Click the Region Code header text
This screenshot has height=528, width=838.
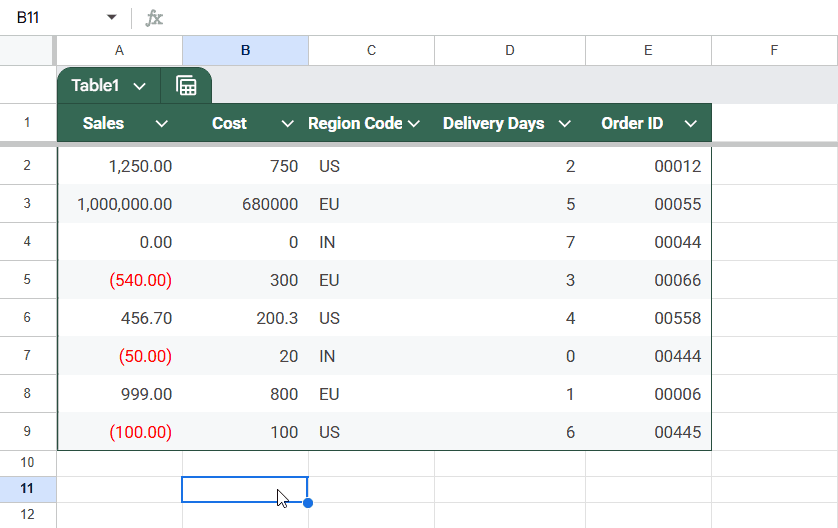pos(355,123)
